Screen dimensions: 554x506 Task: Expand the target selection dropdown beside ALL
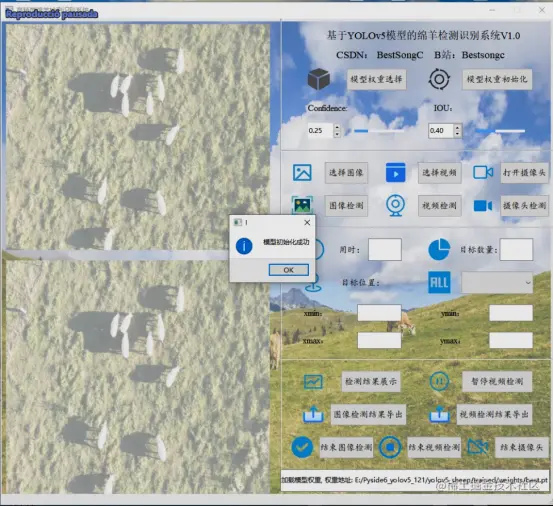(497, 282)
